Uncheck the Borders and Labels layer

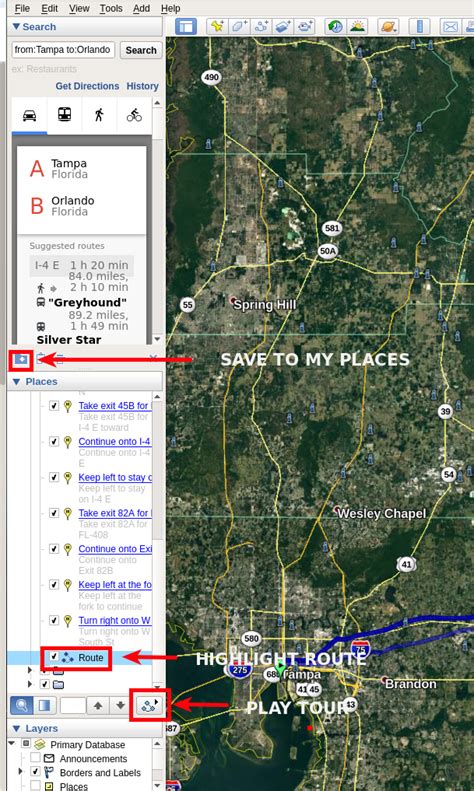coord(35,772)
